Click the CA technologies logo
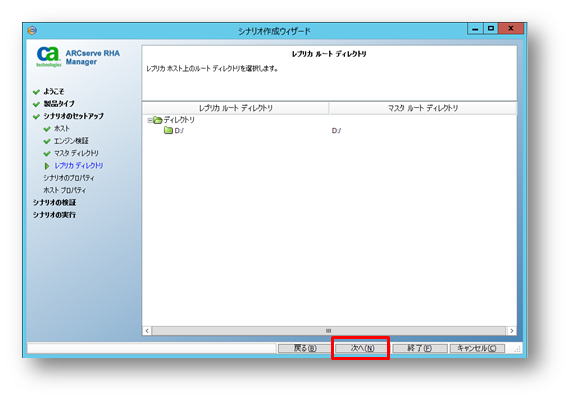Image resolution: width=570 pixels, height=400 pixels. (x=48, y=57)
